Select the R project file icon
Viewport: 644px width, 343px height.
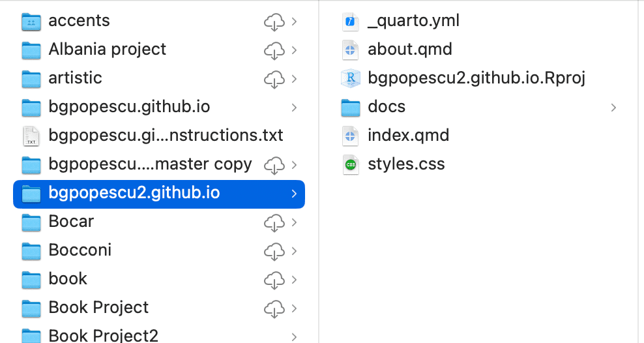point(351,78)
